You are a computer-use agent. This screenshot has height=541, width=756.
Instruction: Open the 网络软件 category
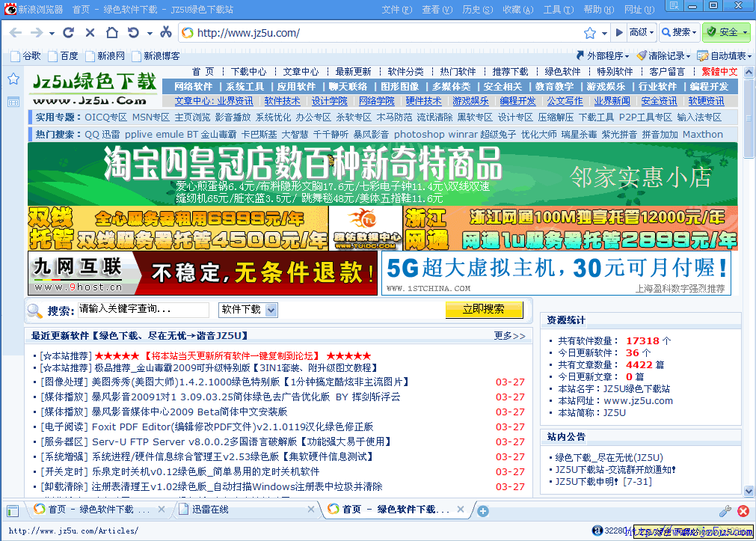tap(193, 86)
